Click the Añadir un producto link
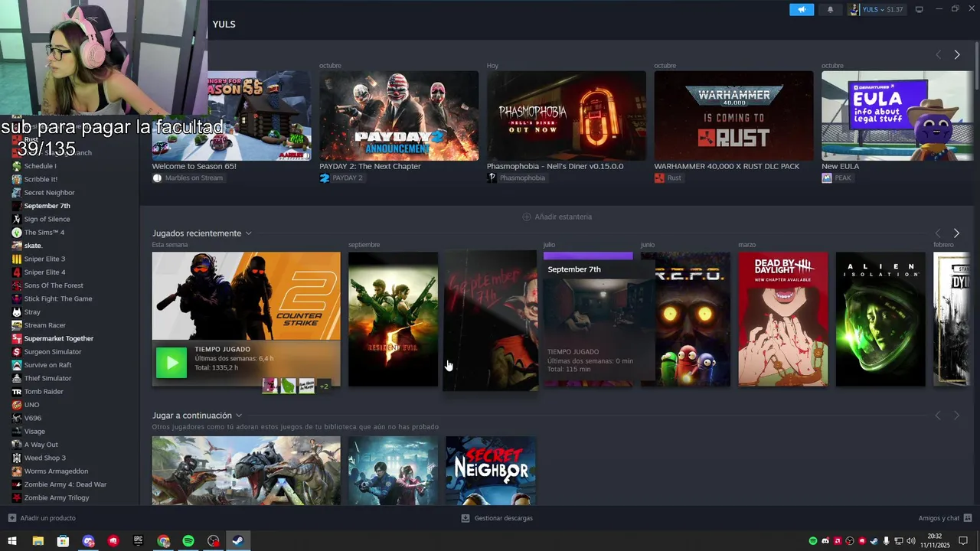Image resolution: width=980 pixels, height=551 pixels. (41, 518)
